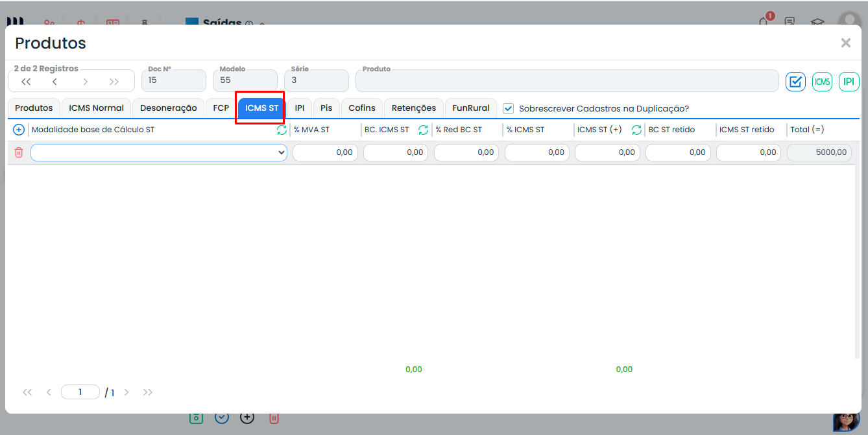Click the '% Red BC ST' column header

pos(459,130)
